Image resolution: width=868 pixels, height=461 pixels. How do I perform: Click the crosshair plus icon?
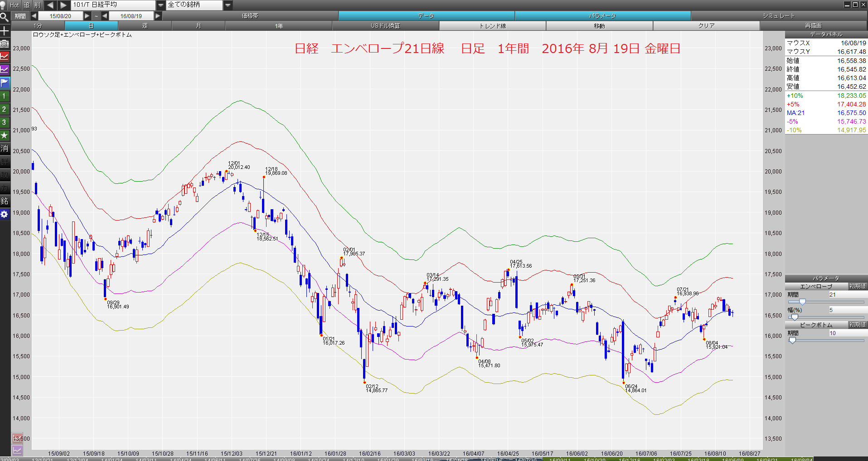point(5,31)
